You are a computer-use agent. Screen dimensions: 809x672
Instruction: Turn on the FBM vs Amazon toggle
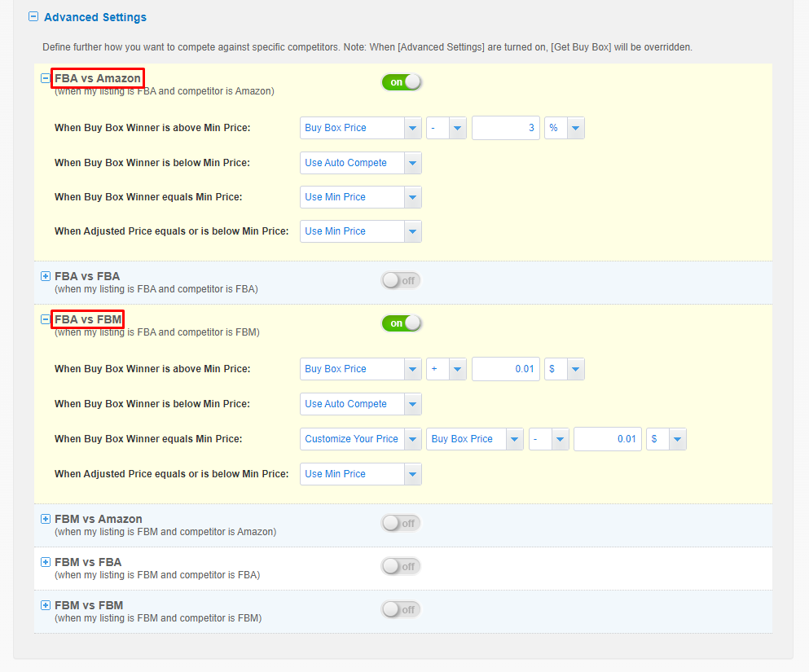coord(402,524)
